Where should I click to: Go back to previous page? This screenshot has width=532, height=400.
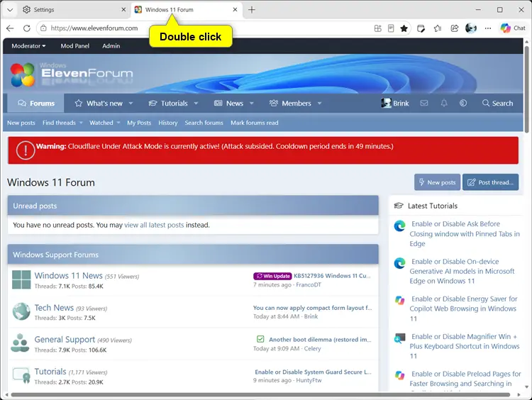pyautogui.click(x=10, y=28)
